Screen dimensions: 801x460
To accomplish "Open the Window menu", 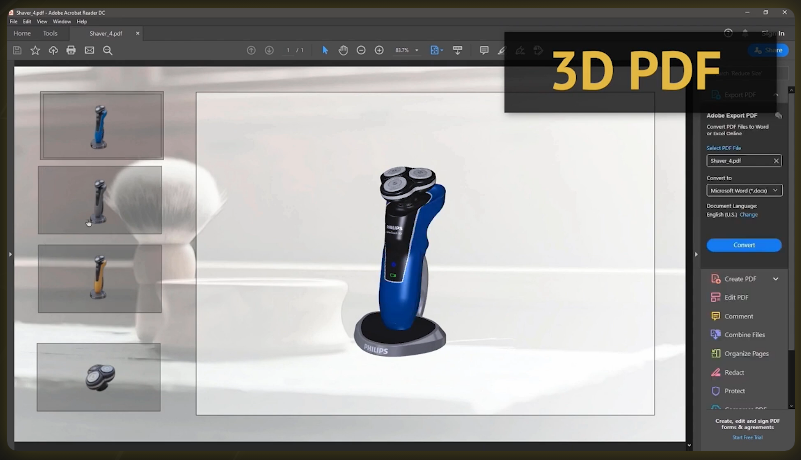I will pyautogui.click(x=62, y=21).
